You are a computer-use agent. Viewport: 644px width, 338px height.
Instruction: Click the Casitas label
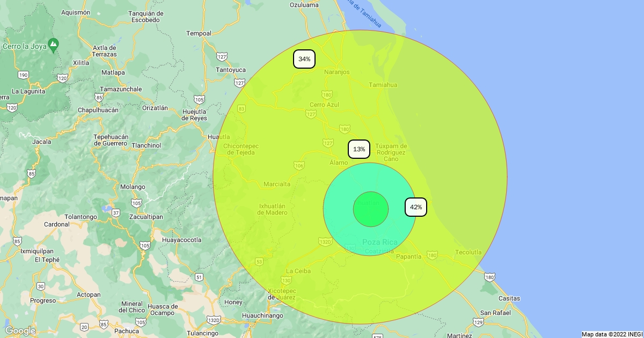click(x=509, y=298)
